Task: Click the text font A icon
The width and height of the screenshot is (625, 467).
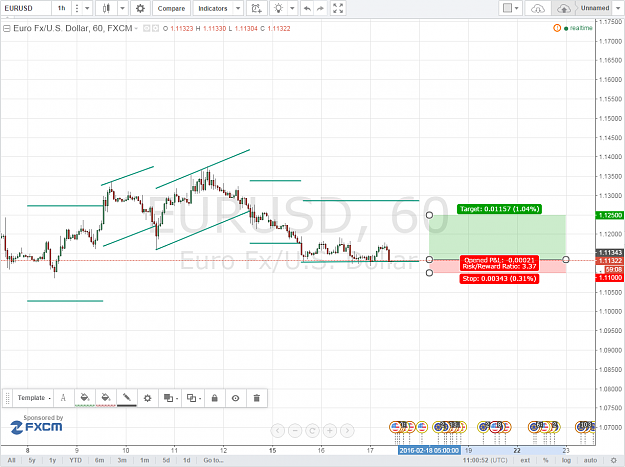Action: click(63, 398)
